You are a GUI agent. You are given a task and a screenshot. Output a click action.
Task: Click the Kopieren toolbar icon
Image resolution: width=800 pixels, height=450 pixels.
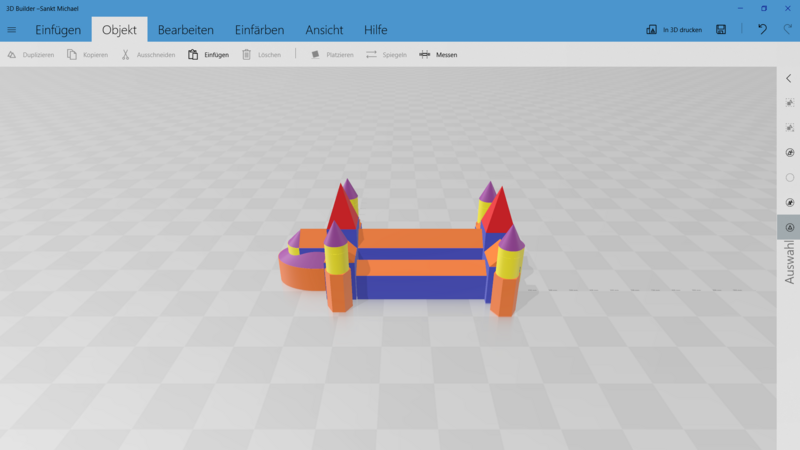[72, 55]
